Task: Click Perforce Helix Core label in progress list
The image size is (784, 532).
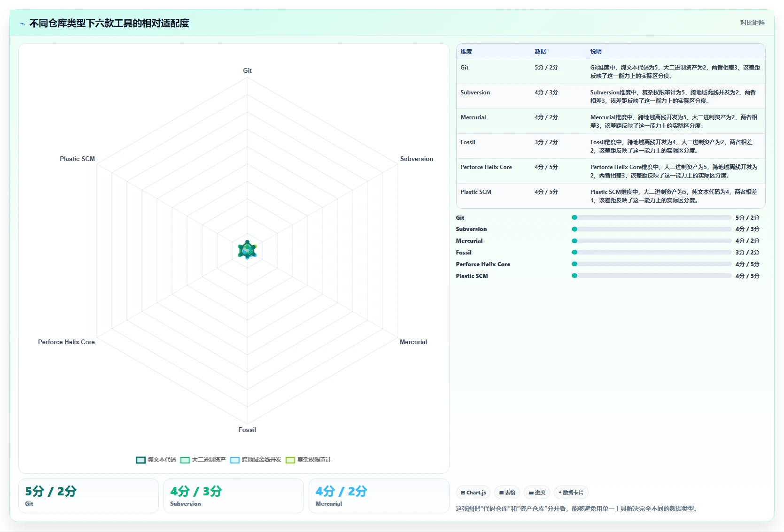Action: pyautogui.click(x=483, y=264)
